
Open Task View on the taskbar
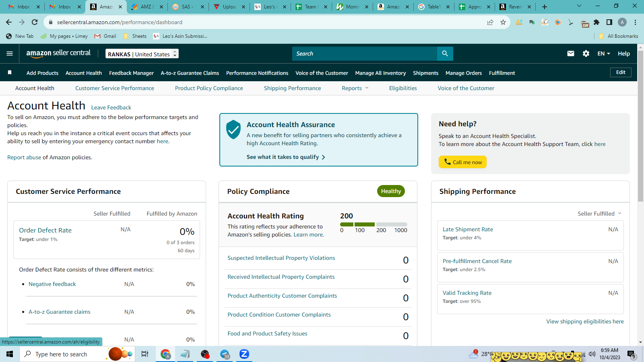pos(145,354)
